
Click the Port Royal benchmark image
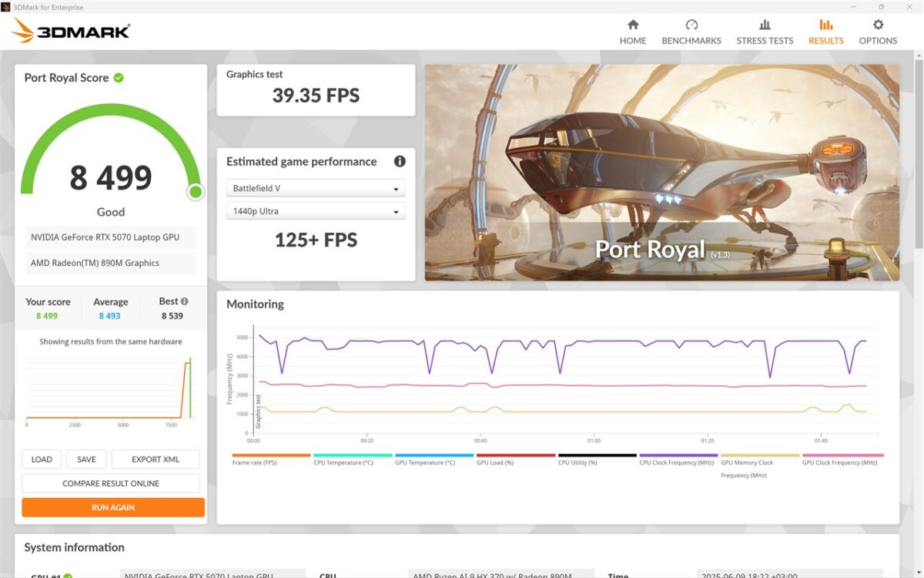661,172
